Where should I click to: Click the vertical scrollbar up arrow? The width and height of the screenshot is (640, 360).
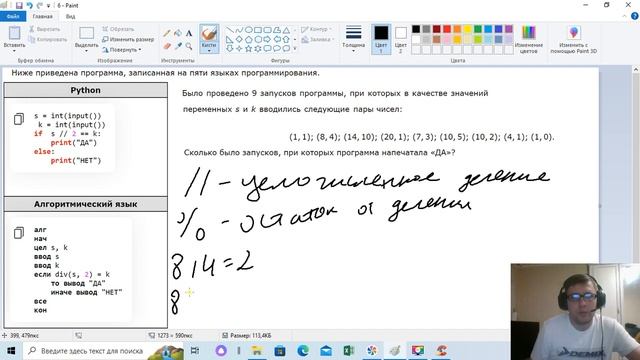(636, 70)
